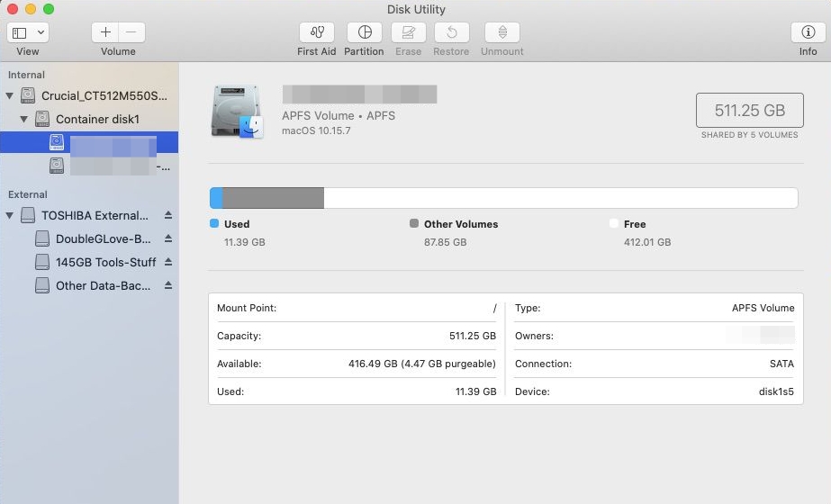This screenshot has width=831, height=504.
Task: Click the white Free space bar segment
Action: 561,198
